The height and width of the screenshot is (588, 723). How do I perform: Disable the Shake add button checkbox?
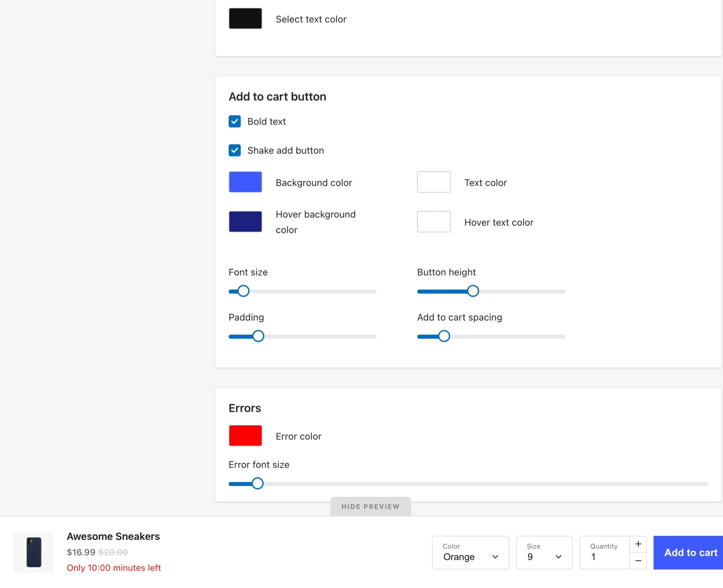click(235, 150)
